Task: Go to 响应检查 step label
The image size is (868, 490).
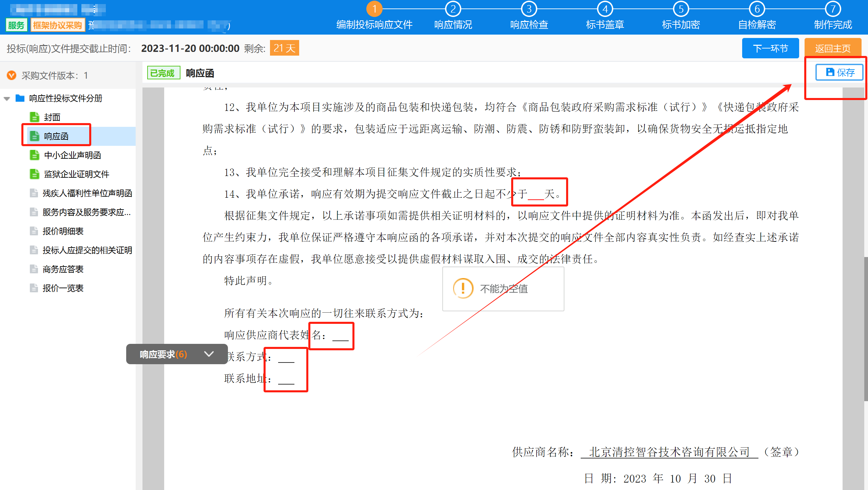Action: (x=529, y=25)
